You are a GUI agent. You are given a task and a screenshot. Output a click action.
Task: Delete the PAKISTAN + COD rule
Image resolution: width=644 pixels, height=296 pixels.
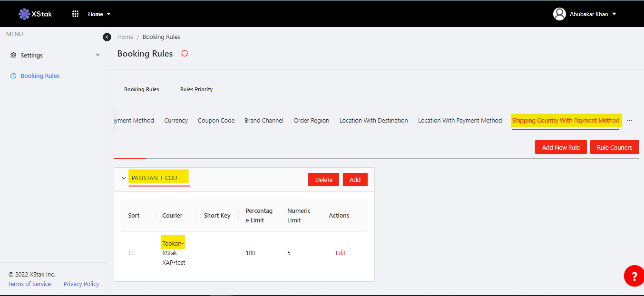[x=323, y=180]
